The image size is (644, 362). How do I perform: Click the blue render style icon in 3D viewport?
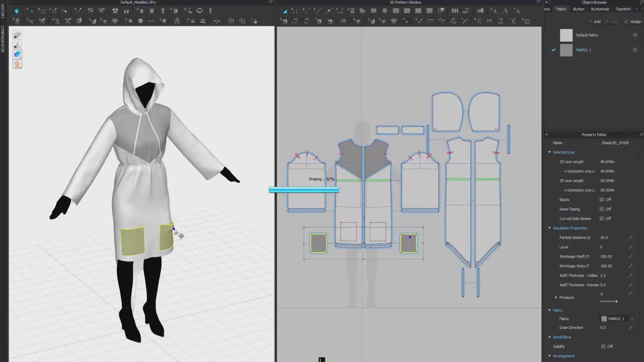tap(17, 54)
